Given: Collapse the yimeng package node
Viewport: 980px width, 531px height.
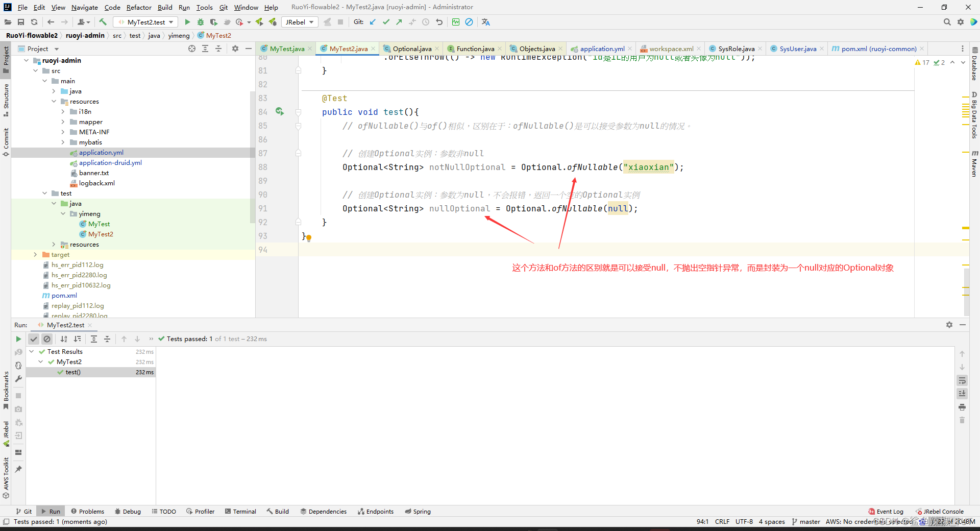Looking at the screenshot, I should pyautogui.click(x=63, y=213).
